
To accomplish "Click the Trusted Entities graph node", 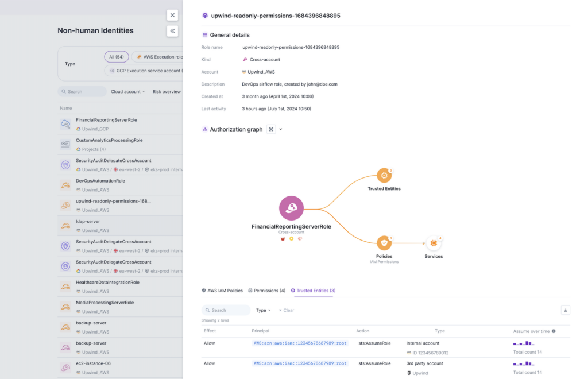I will 384,176.
